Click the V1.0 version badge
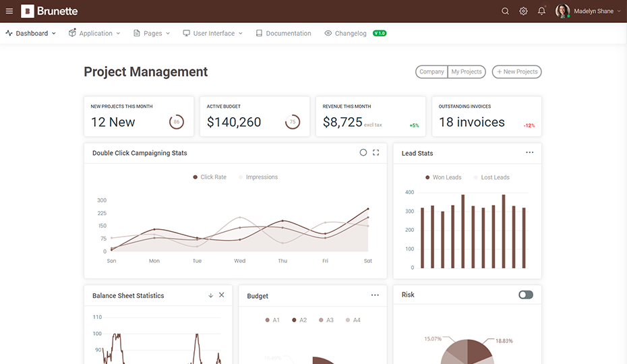 380,33
